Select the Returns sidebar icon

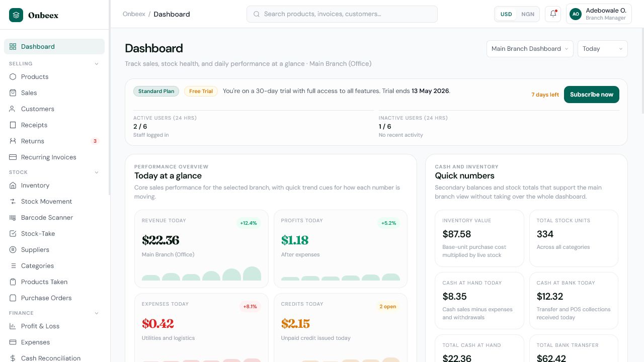pos(13,141)
